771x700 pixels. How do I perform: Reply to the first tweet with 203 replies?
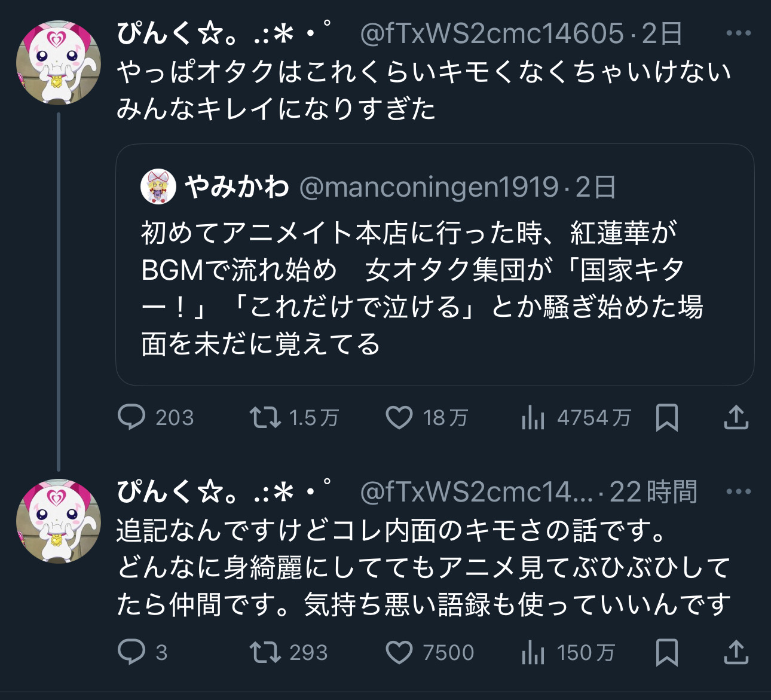tap(131, 417)
